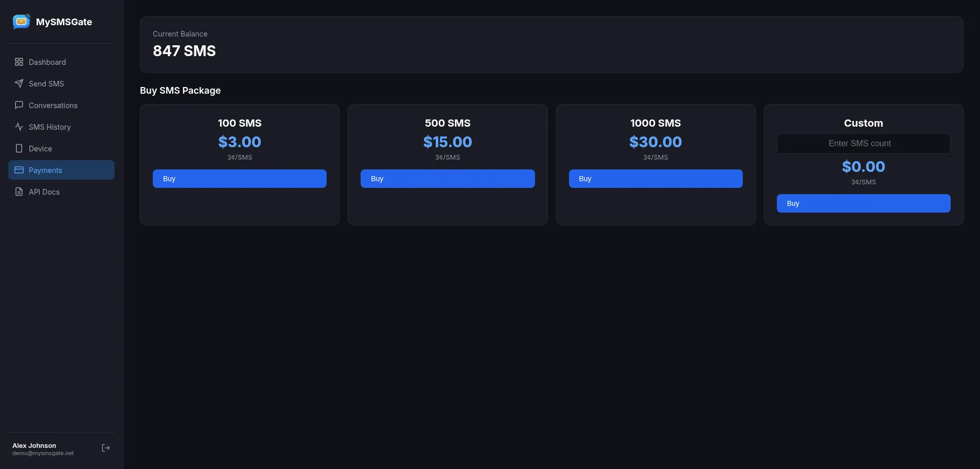Click the MySMSGate logo icon

point(21,22)
